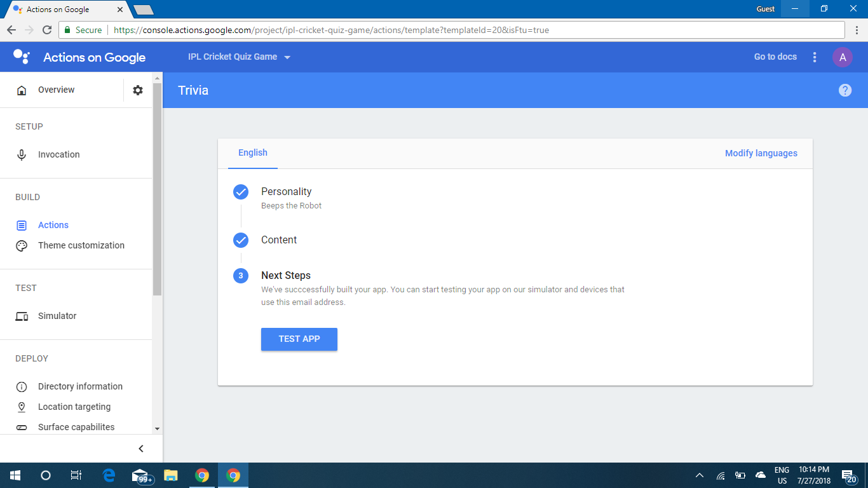Click the network icon in the tray
This screenshot has height=488, width=868.
721,475
